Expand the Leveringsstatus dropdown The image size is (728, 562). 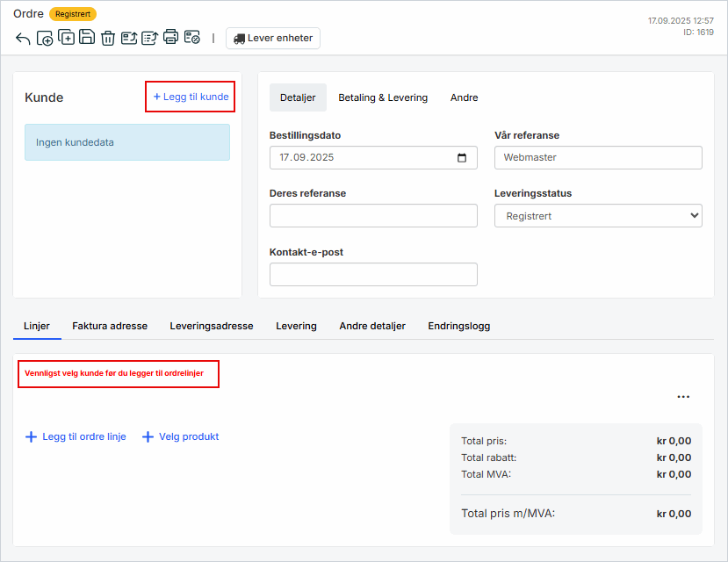597,216
